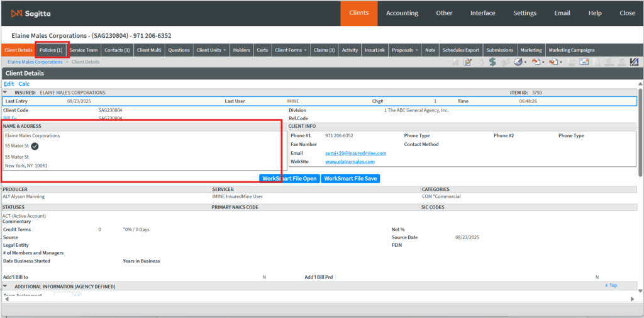Open the Accounting menu
The image size is (644, 318).
402,13
